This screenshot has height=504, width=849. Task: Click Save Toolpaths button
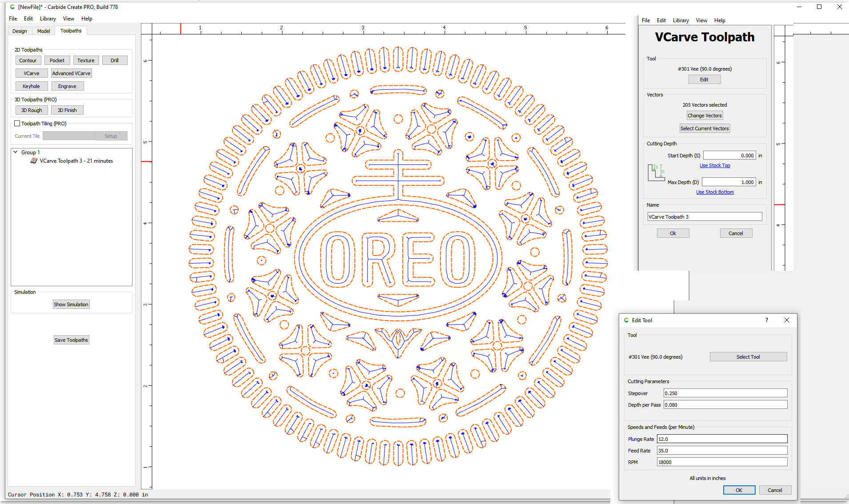pyautogui.click(x=71, y=340)
